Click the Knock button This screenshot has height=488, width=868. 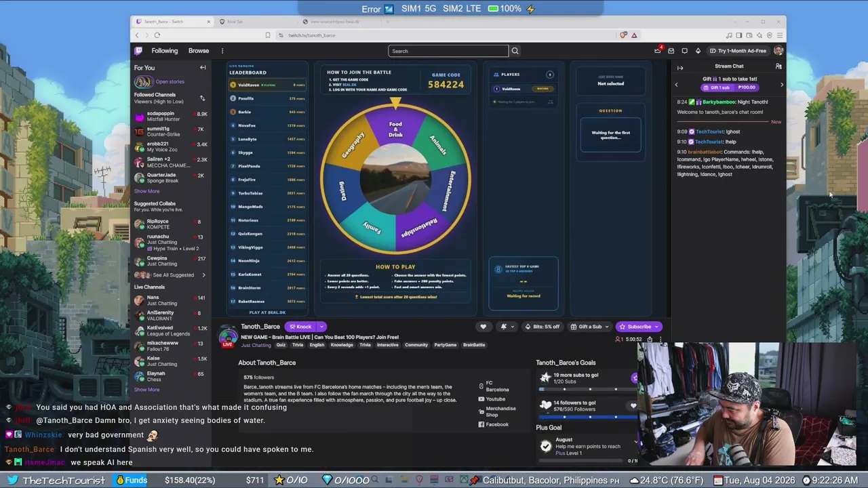pyautogui.click(x=300, y=327)
